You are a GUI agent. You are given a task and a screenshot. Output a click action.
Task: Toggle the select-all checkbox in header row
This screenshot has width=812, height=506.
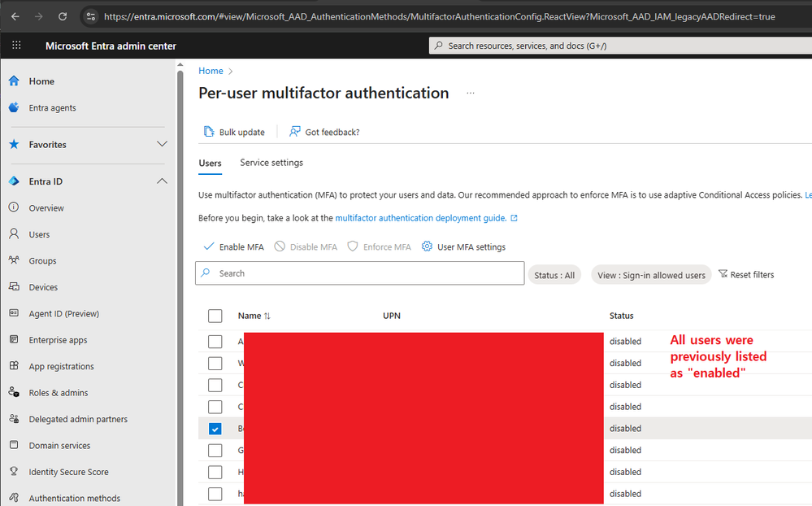tap(215, 316)
